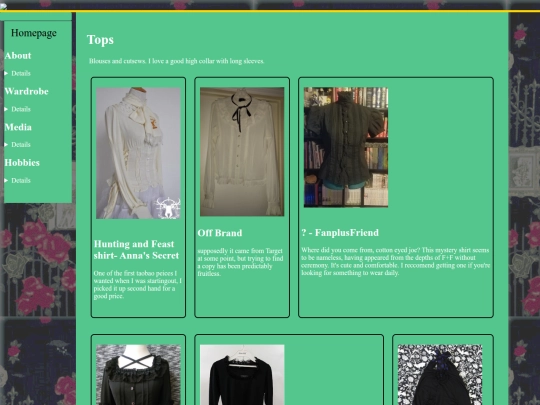Viewport: 540px width, 405px height.
Task: Open the Homepage link in the sidebar
Action: point(34,33)
